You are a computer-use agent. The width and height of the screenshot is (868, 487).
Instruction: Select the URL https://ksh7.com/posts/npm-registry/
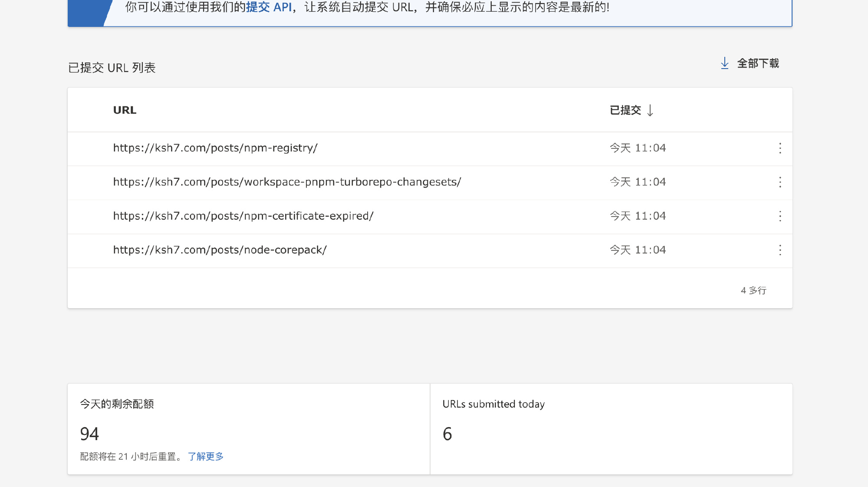(x=215, y=148)
